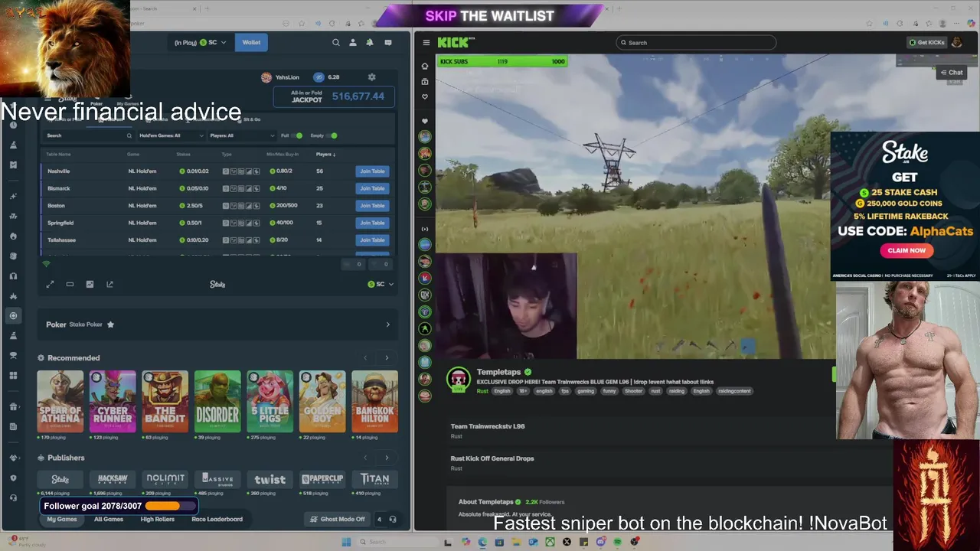
Task: Open the 5 Little Pigs game thumbnail
Action: tap(269, 402)
